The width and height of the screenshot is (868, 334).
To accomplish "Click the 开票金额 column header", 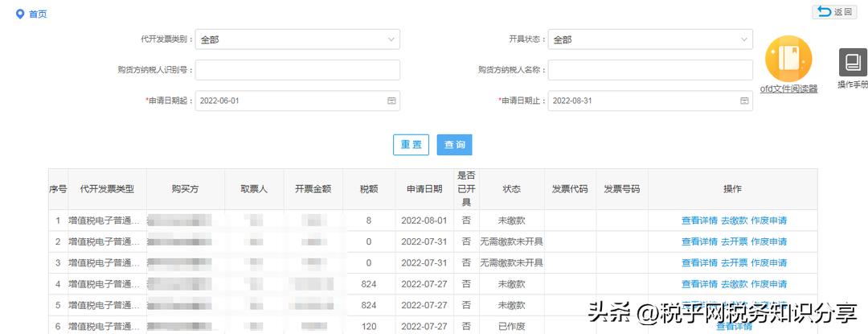I will 313,189.
